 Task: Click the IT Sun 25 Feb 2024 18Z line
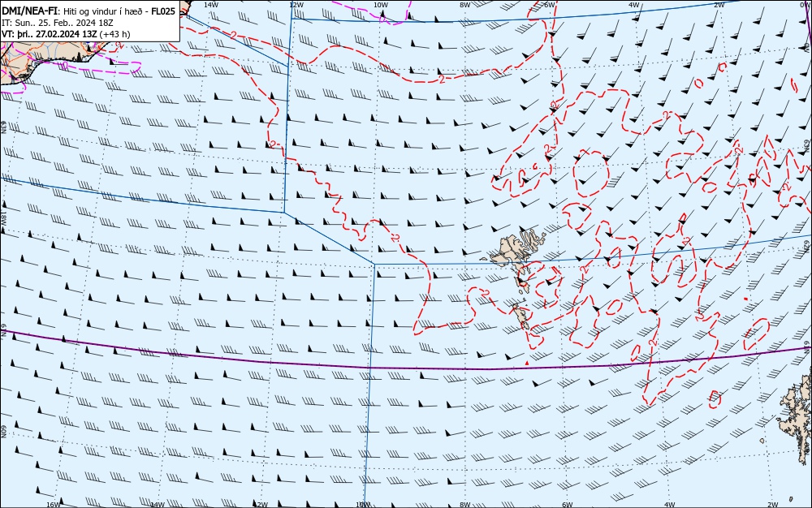click(58, 24)
